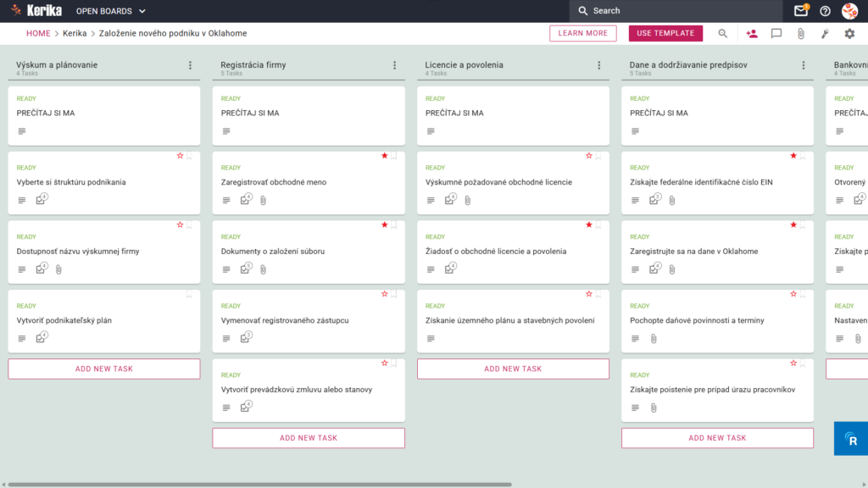The width and height of the screenshot is (868, 488).
Task: Open details icon on Vytvoriť prevádzkovú zmluvu card
Action: point(225,408)
